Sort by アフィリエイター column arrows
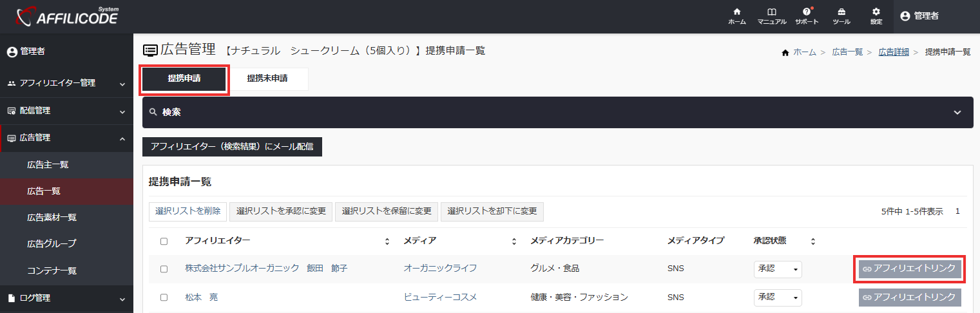Image resolution: width=980 pixels, height=313 pixels. [x=387, y=242]
